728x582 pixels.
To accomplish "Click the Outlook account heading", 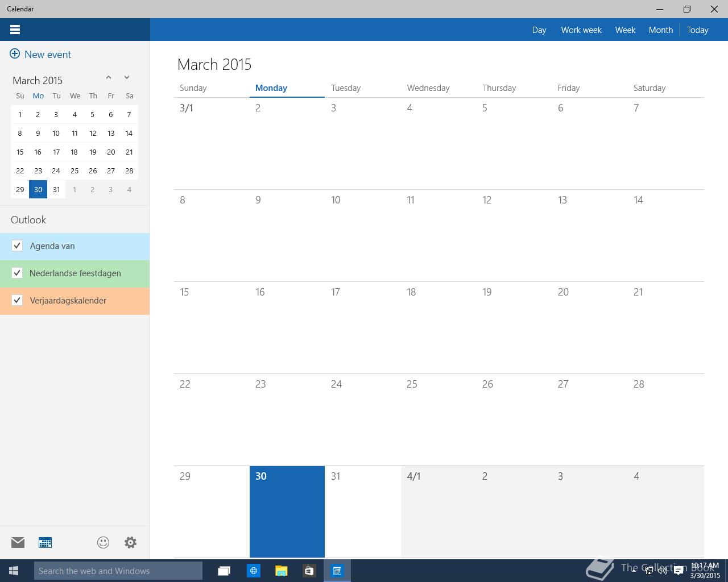I will click(x=28, y=219).
